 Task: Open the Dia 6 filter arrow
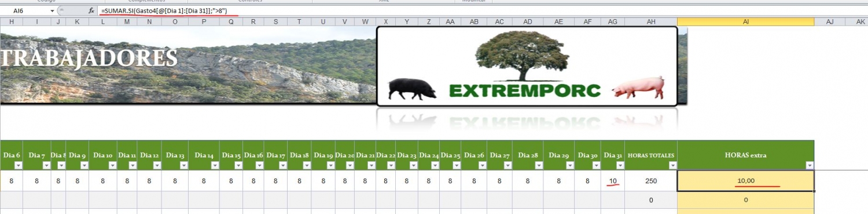[x=18, y=165]
